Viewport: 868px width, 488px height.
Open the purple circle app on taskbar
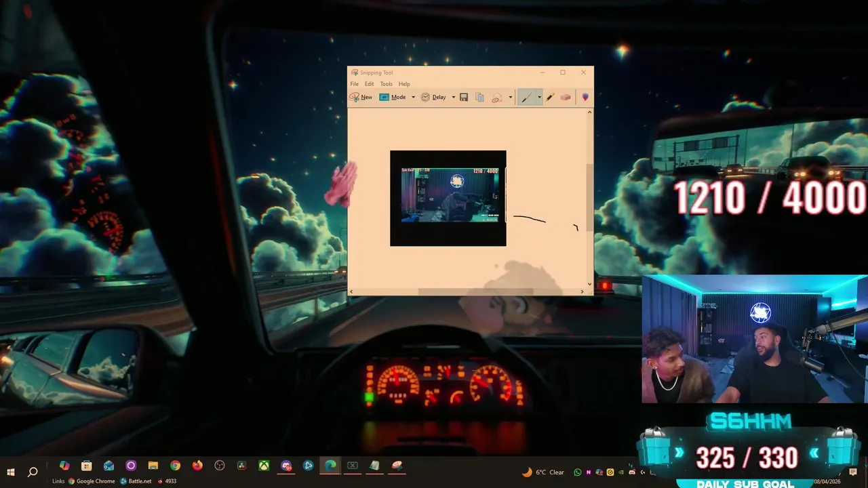click(x=131, y=466)
